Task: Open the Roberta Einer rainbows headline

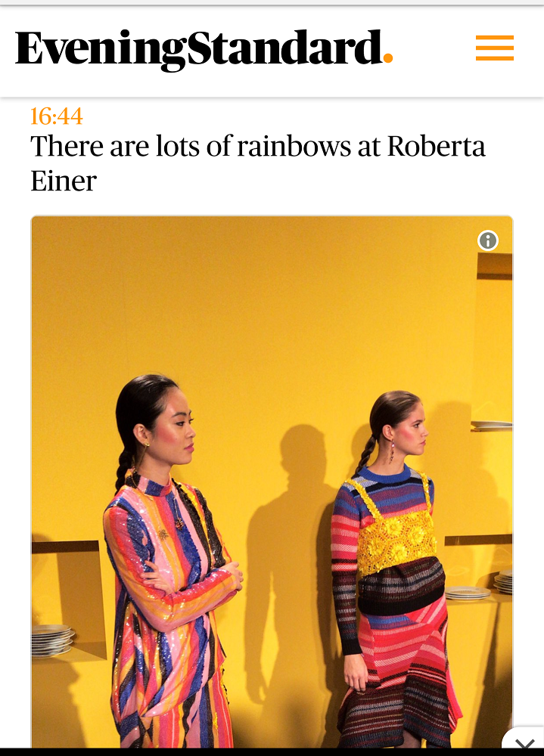Action: click(258, 163)
